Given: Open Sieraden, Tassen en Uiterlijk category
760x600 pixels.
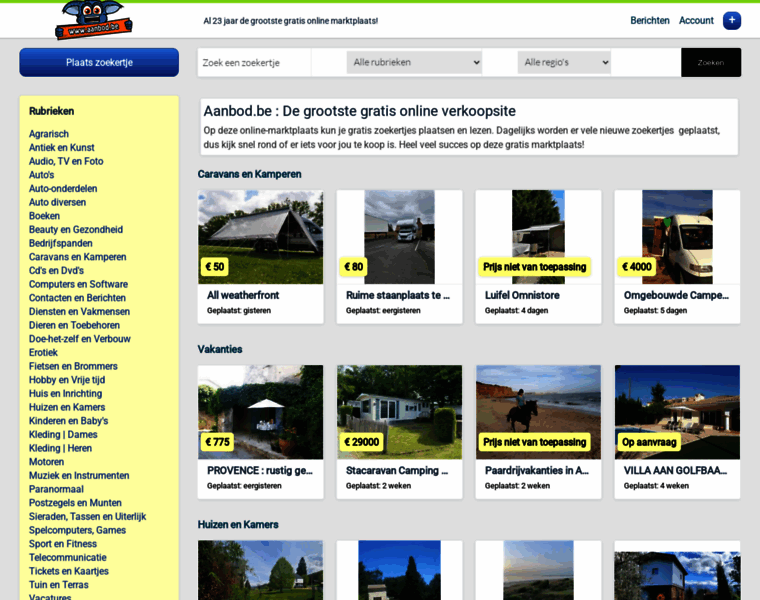Looking at the screenshot, I should (87, 517).
